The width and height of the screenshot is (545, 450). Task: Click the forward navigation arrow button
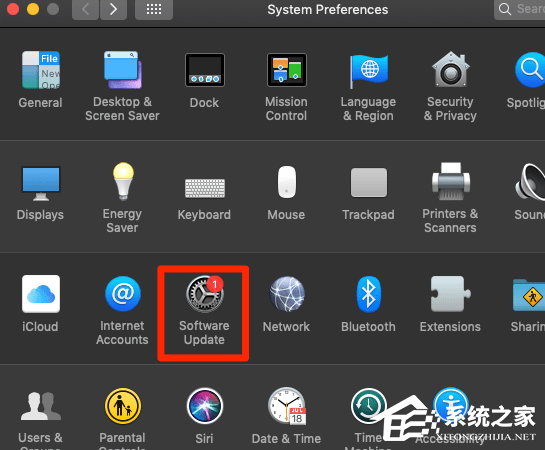point(113,9)
